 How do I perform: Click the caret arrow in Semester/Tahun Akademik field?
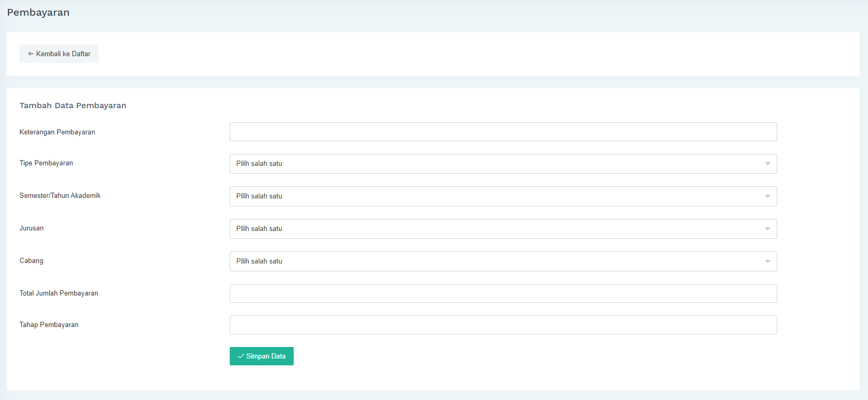(767, 196)
